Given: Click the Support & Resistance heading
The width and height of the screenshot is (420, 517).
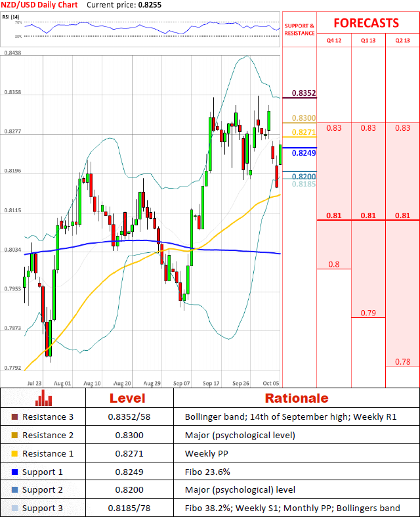Looking at the screenshot, I should pyautogui.click(x=299, y=30).
